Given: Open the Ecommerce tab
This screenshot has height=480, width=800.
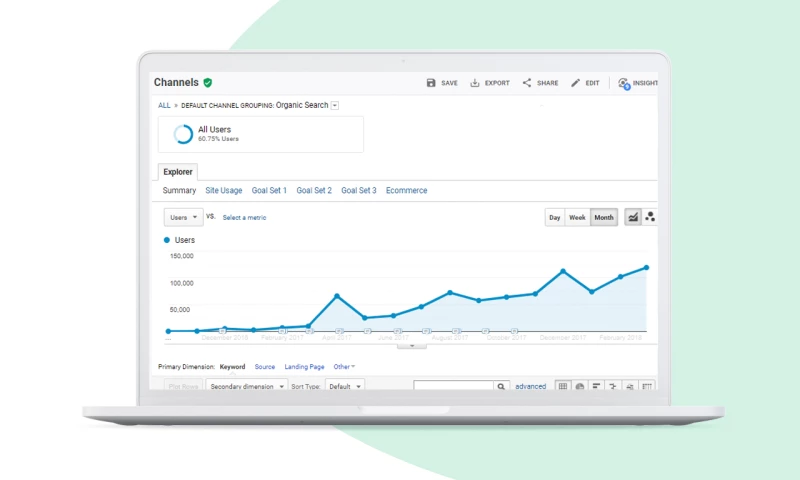Looking at the screenshot, I should click(x=406, y=190).
